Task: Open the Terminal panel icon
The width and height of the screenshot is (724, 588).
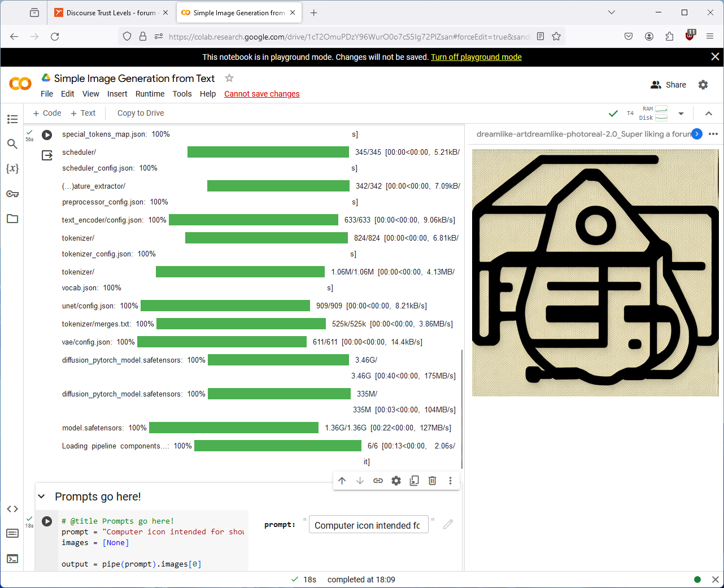Action: (12, 559)
